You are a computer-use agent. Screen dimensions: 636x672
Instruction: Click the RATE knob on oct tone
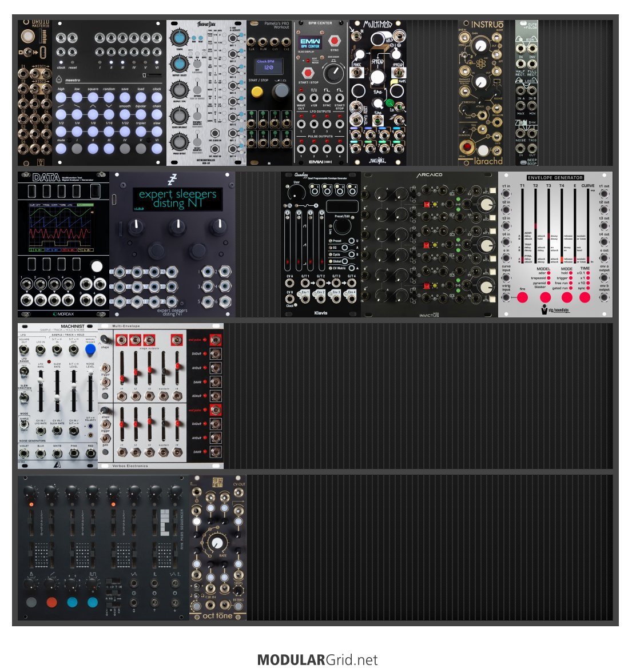218,543
